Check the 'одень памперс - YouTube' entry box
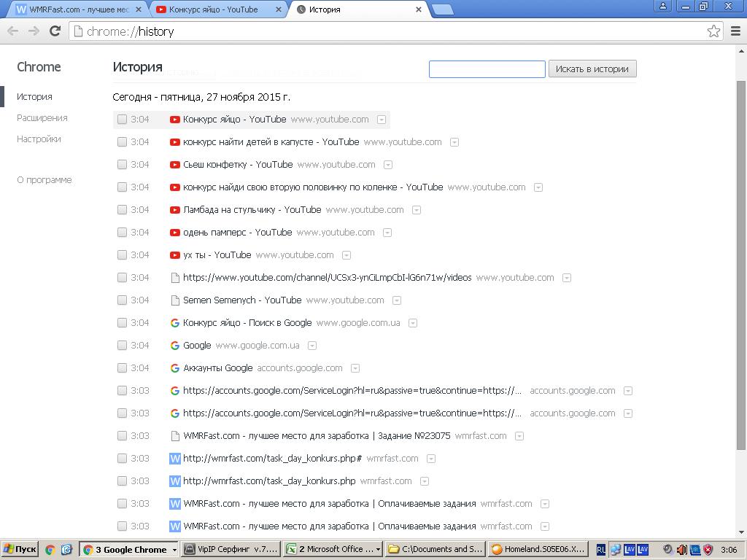 pos(122,233)
